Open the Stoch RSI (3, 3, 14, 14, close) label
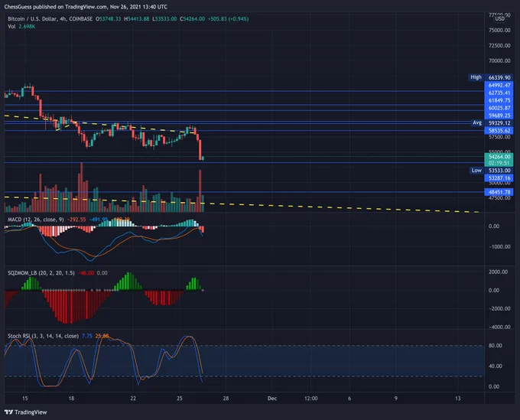The height and width of the screenshot is (420, 520). click(x=43, y=336)
